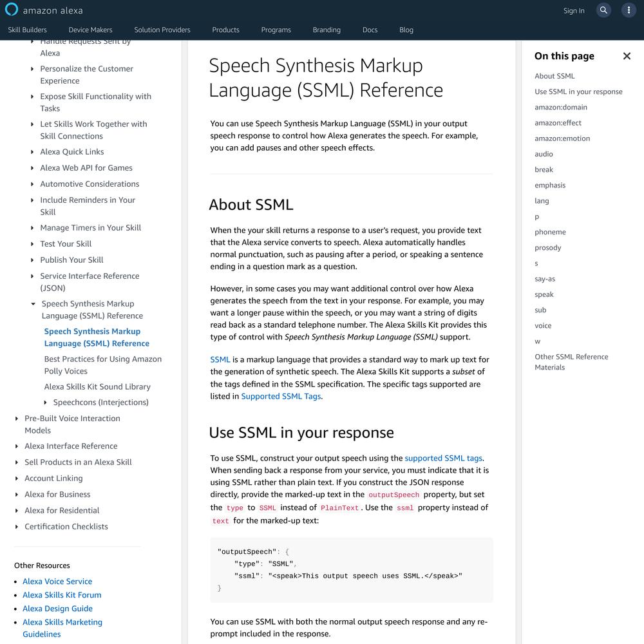This screenshot has height=644, width=644.
Task: Open the Branding menu
Action: 327,30
